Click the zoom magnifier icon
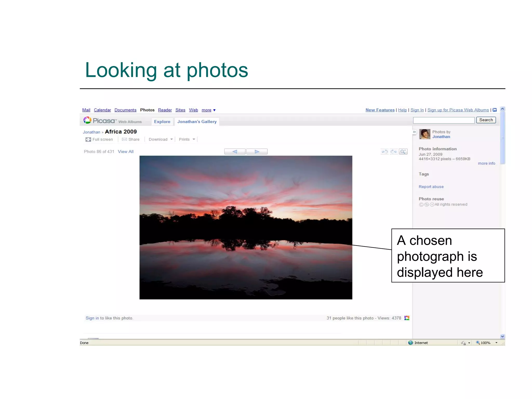This screenshot has height=399, width=532. tap(403, 151)
